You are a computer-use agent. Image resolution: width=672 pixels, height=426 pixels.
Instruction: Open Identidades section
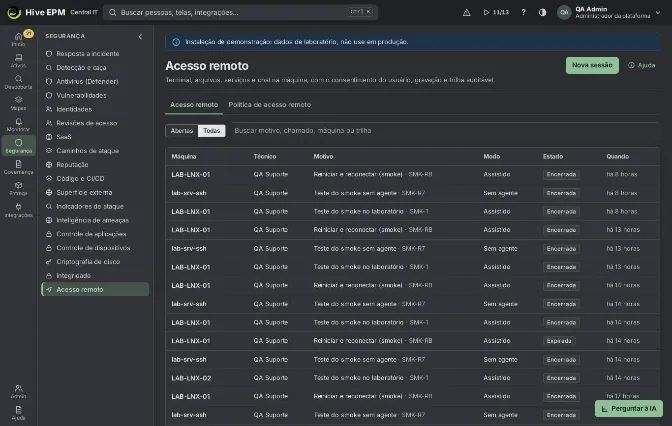tap(94, 109)
